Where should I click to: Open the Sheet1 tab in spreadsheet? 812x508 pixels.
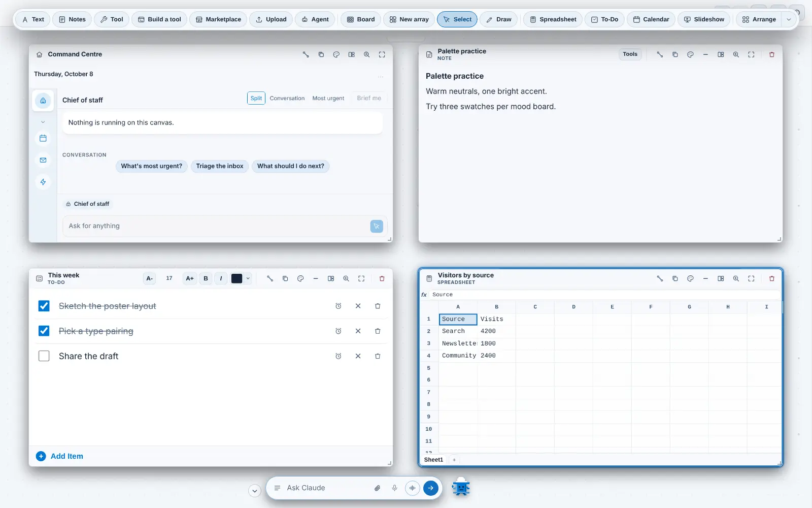click(433, 460)
